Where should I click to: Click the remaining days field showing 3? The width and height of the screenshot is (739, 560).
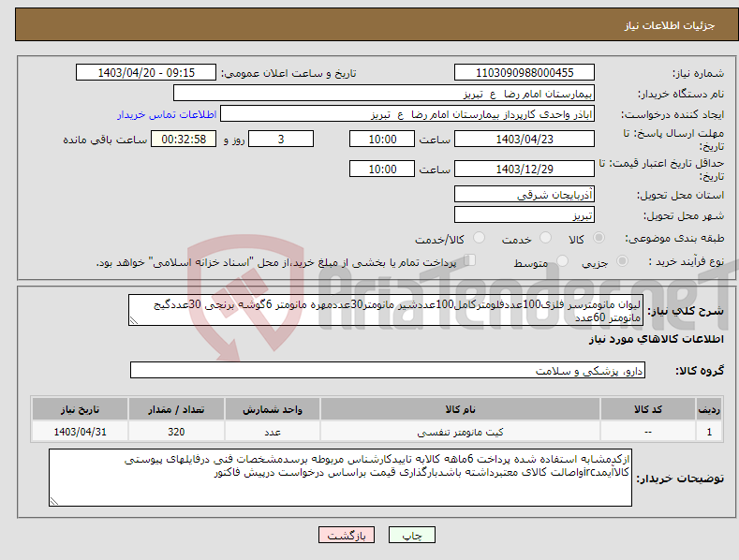coord(281,139)
